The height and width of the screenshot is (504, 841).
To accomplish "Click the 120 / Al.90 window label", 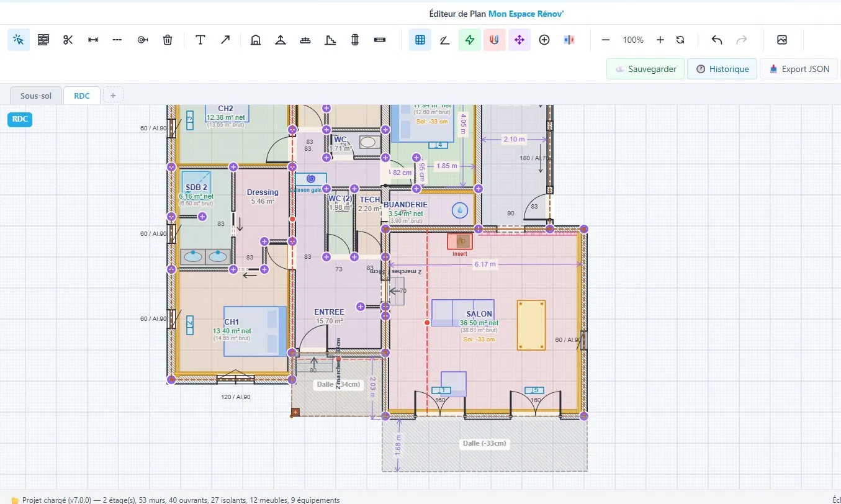I will tap(236, 397).
